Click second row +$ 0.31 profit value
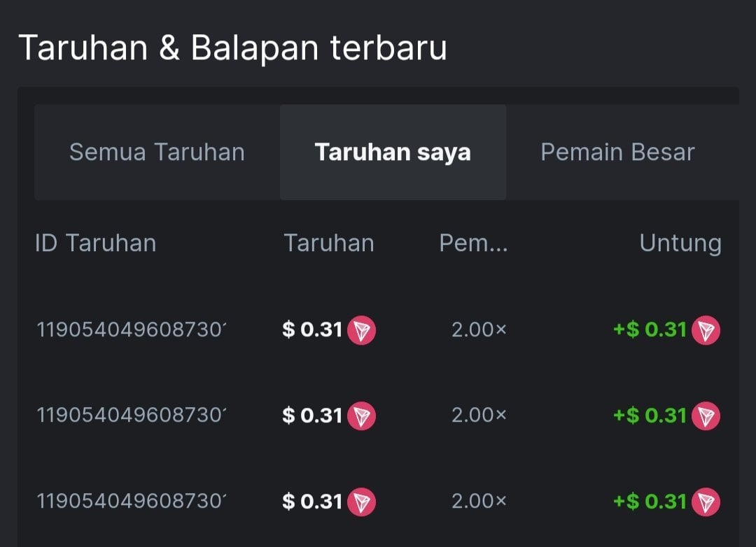 [650, 416]
